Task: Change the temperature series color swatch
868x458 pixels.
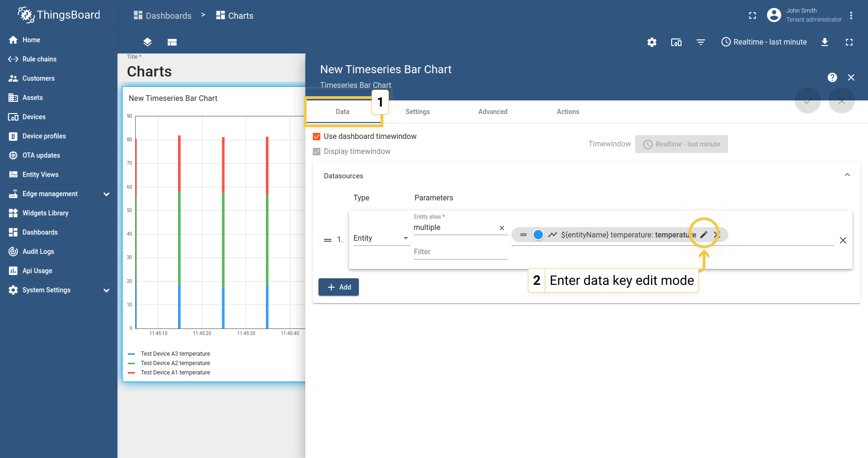Action: 537,234
